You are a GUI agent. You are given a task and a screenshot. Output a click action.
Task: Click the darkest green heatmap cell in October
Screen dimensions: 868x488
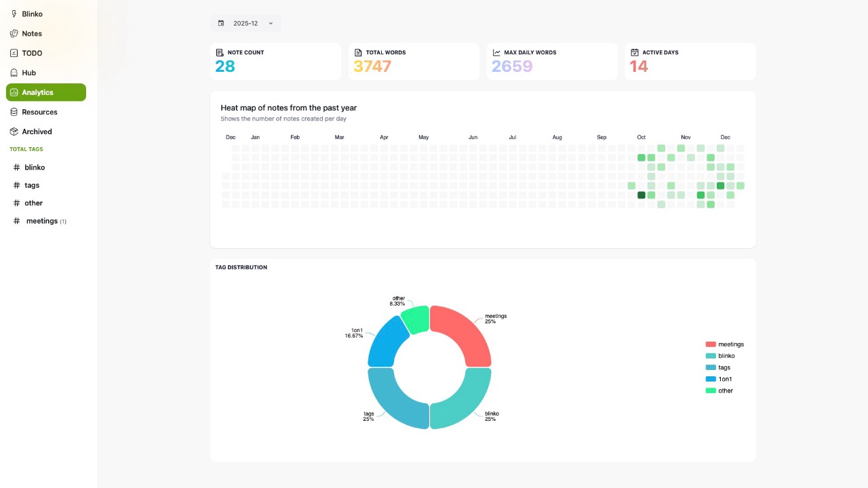[641, 195]
